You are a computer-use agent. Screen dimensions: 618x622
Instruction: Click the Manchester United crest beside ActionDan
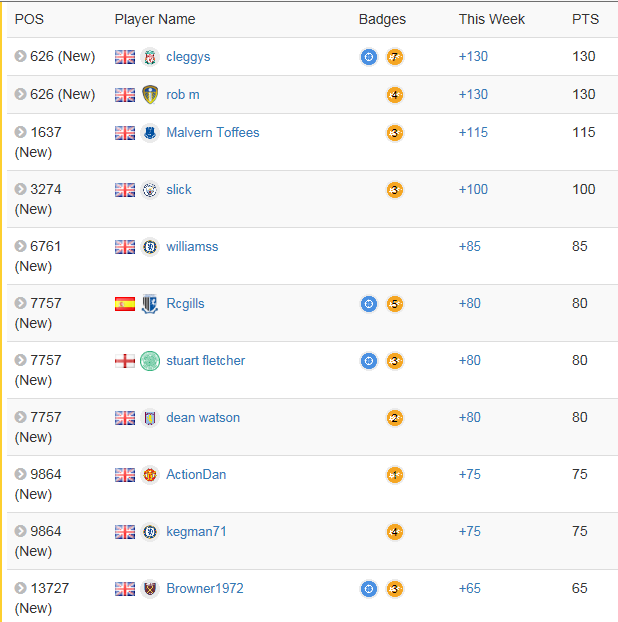click(x=150, y=475)
